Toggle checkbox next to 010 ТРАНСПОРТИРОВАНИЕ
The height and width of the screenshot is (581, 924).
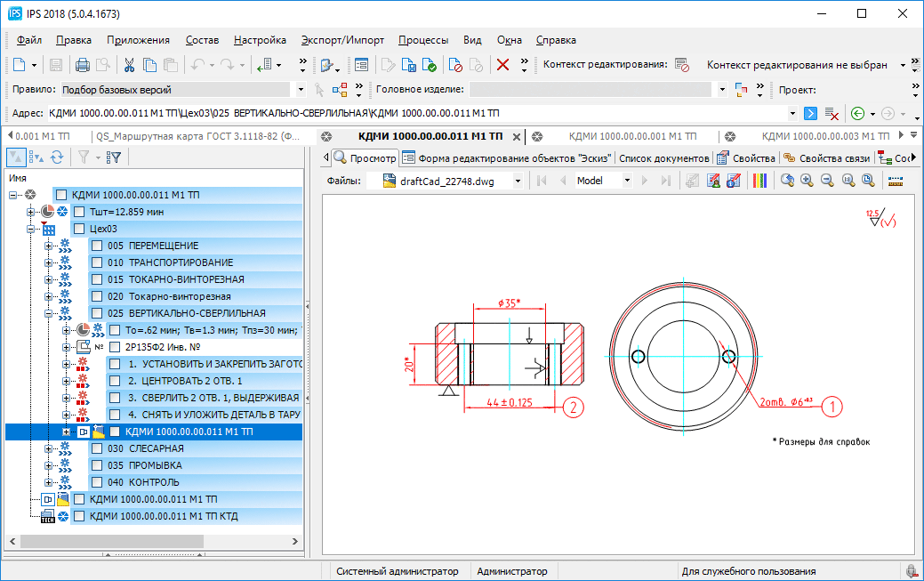98,262
